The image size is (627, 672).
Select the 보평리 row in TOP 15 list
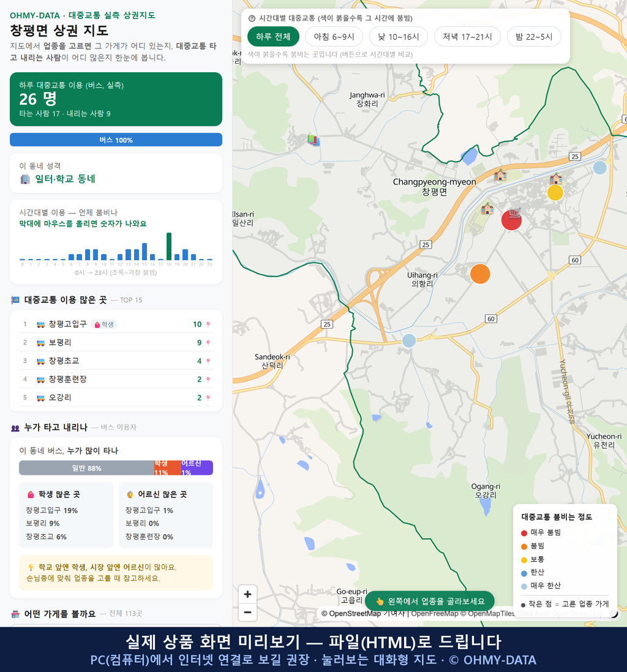click(x=116, y=343)
